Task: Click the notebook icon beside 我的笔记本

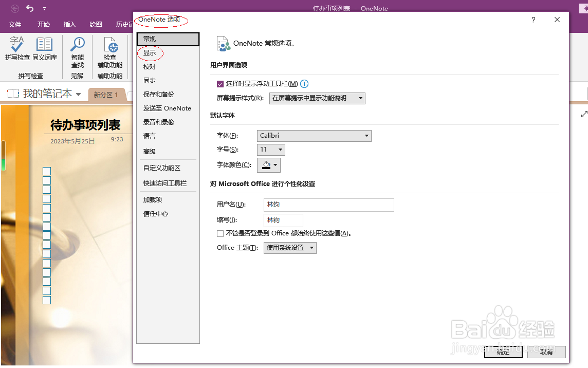Action: coord(13,94)
